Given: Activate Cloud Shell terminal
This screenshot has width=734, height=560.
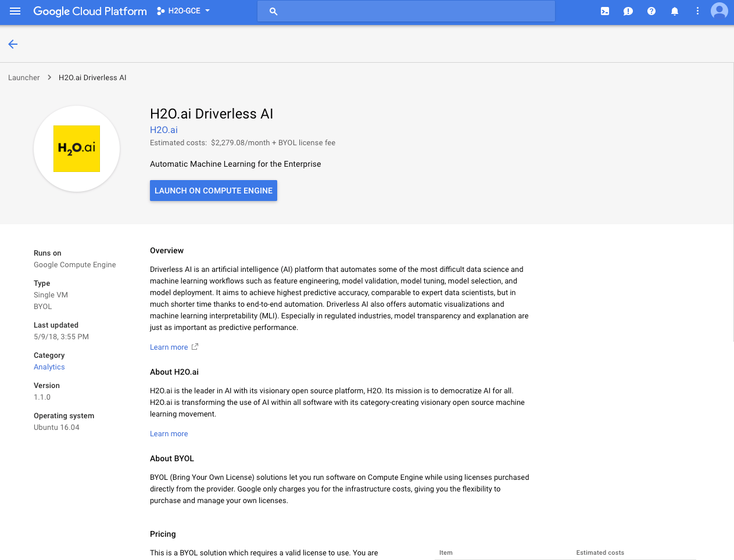Looking at the screenshot, I should coord(604,10).
